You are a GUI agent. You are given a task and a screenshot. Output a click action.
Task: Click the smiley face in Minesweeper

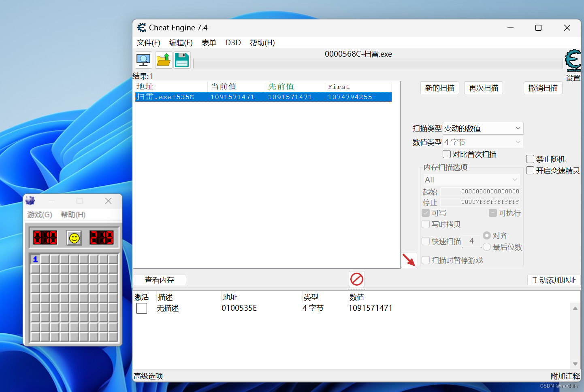pos(74,238)
